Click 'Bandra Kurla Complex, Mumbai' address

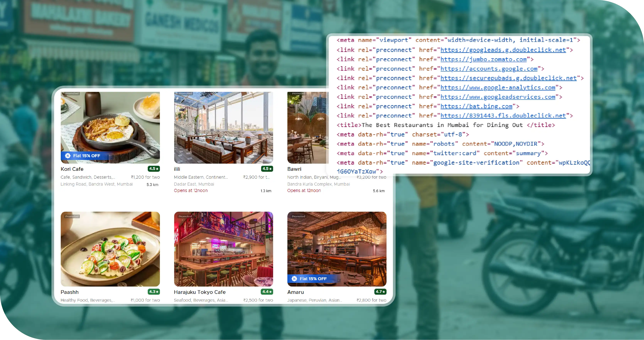tap(318, 184)
